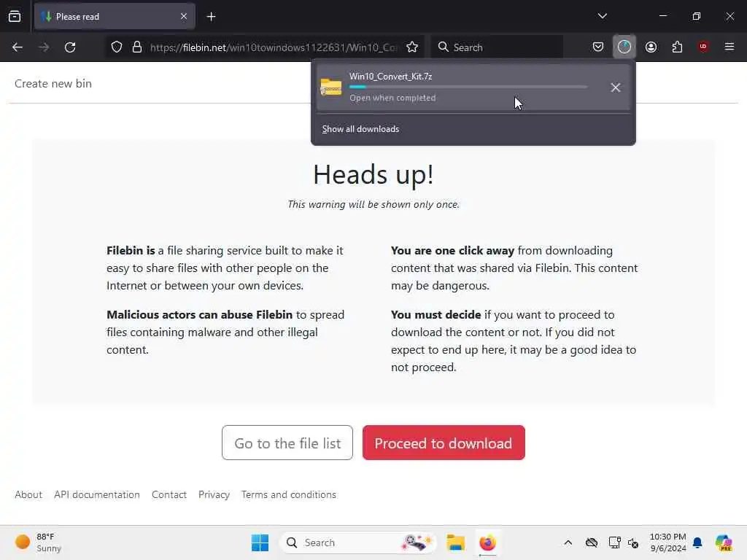747x560 pixels.
Task: Go back to the previous page
Action: [x=18, y=47]
